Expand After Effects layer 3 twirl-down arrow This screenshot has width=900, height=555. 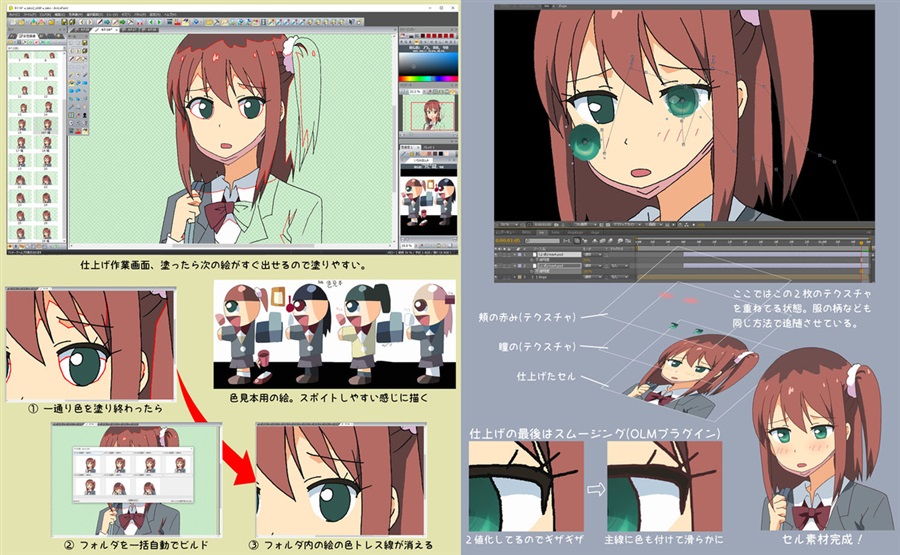pos(515,277)
